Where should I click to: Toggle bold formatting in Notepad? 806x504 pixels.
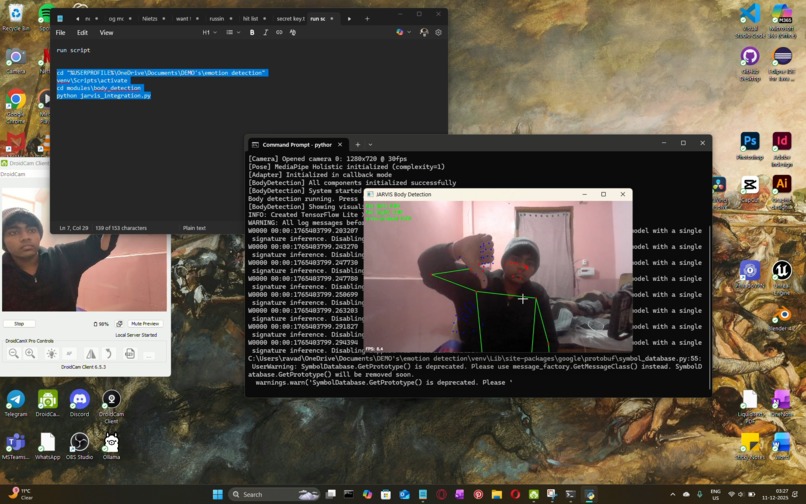pyautogui.click(x=252, y=32)
